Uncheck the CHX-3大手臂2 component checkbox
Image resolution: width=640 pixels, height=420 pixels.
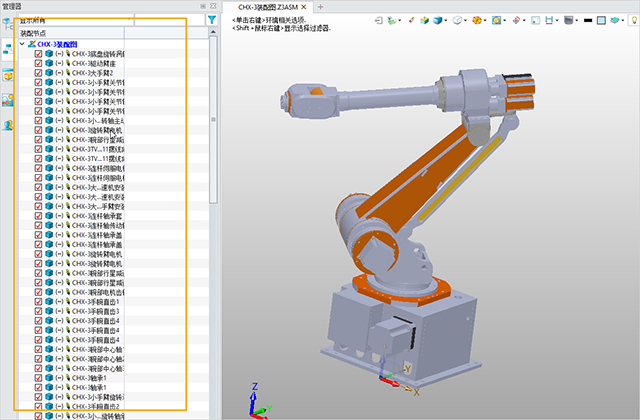pyautogui.click(x=39, y=74)
